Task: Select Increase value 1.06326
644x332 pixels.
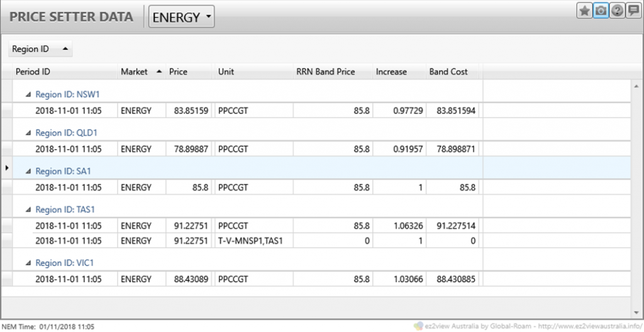Action: [399, 226]
